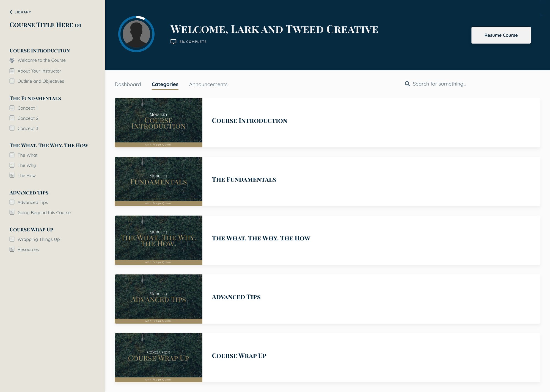Click the lesson icon beside Resources
The image size is (550, 392).
pos(12,249)
